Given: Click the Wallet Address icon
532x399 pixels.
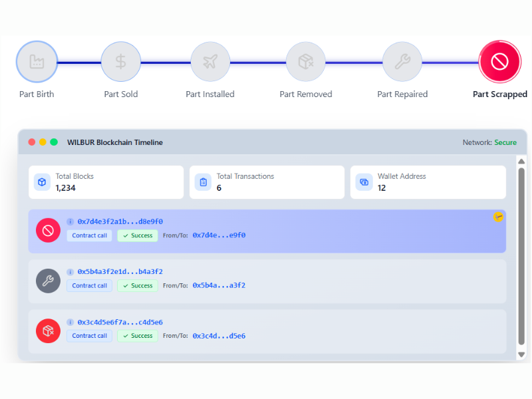Looking at the screenshot, I should point(364,182).
